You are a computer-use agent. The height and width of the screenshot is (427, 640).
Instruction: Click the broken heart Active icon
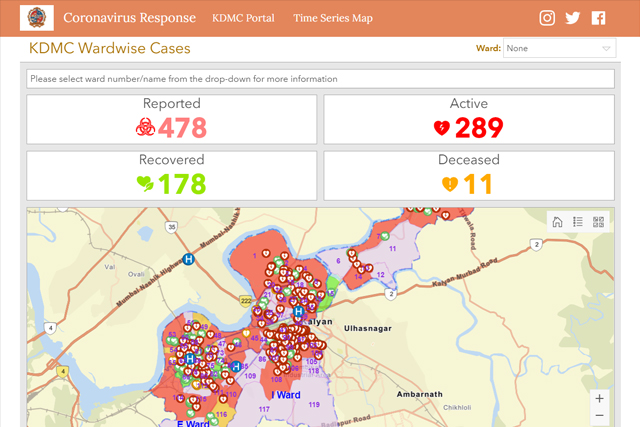[442, 128]
